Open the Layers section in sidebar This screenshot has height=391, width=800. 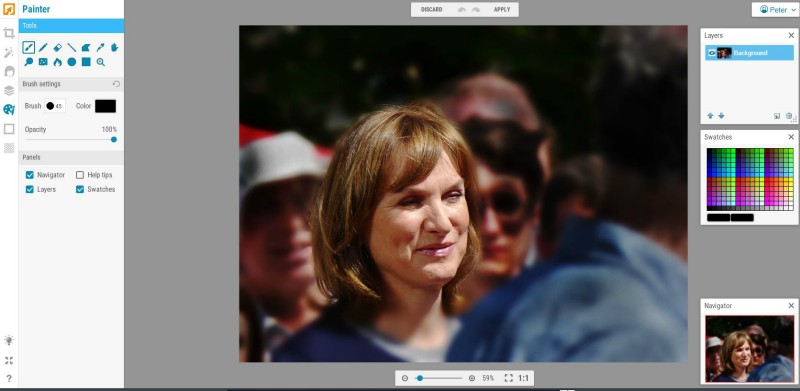click(9, 90)
